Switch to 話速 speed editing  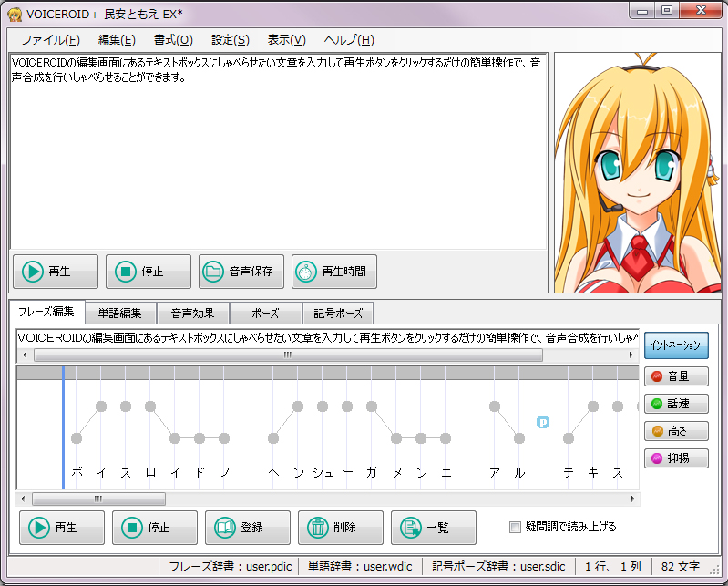pos(676,404)
